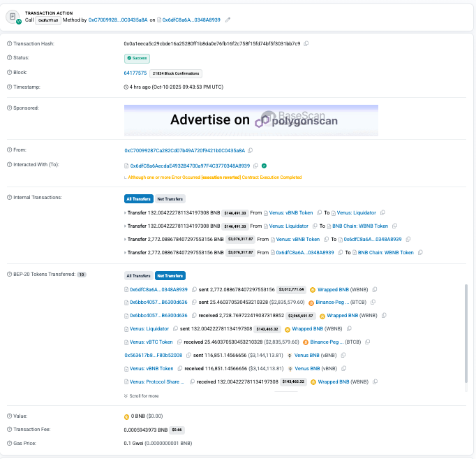Screen dimensions: 476x459
Task: Click help icon next to From
Action: pos(9,150)
